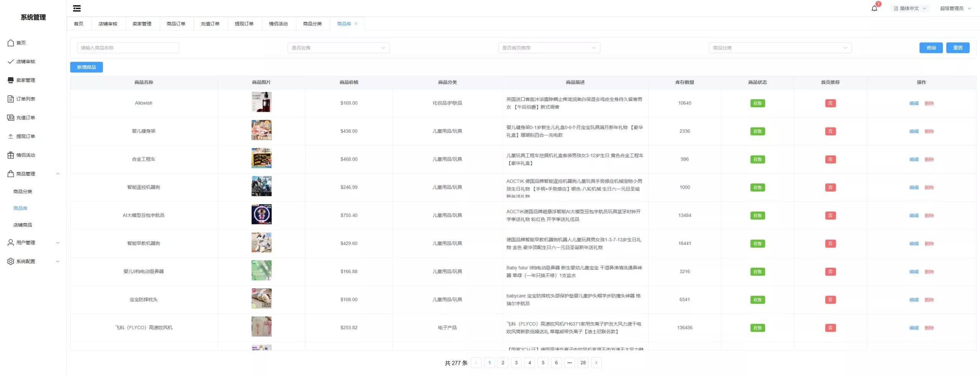Click the hamburger menu collapse icon
The image size is (980, 375).
[x=77, y=8]
